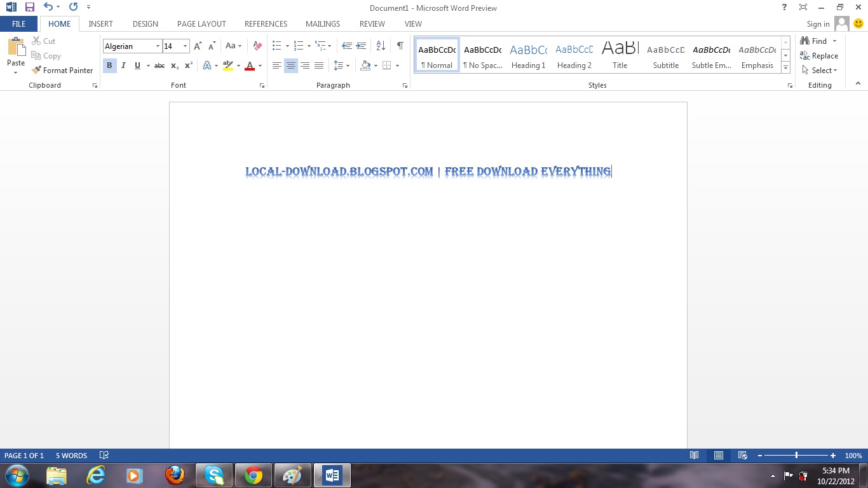Open Word Help with the question mark
Image resolution: width=868 pixels, height=488 pixels.
tap(785, 8)
